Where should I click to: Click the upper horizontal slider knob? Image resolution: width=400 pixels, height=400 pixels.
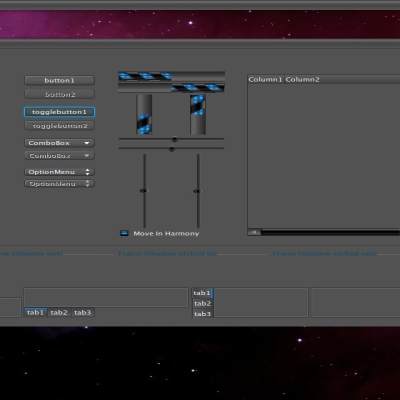pos(174,139)
